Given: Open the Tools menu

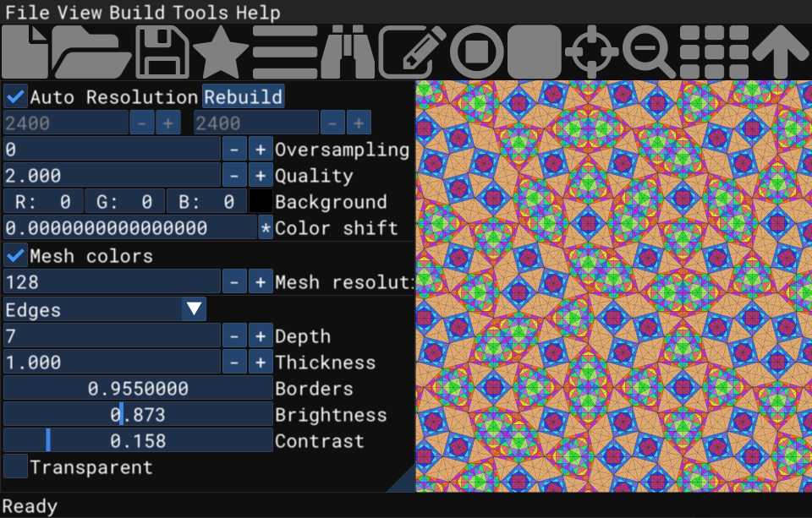Looking at the screenshot, I should (200, 13).
